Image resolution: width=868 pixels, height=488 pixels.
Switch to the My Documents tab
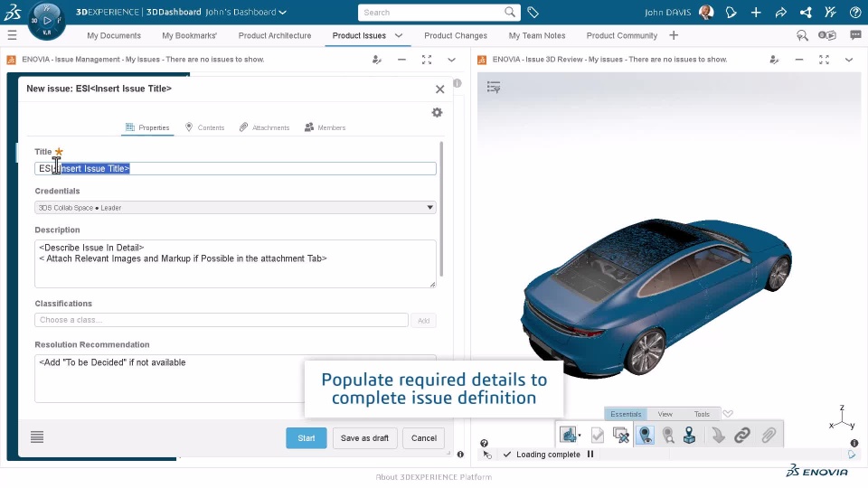(114, 35)
